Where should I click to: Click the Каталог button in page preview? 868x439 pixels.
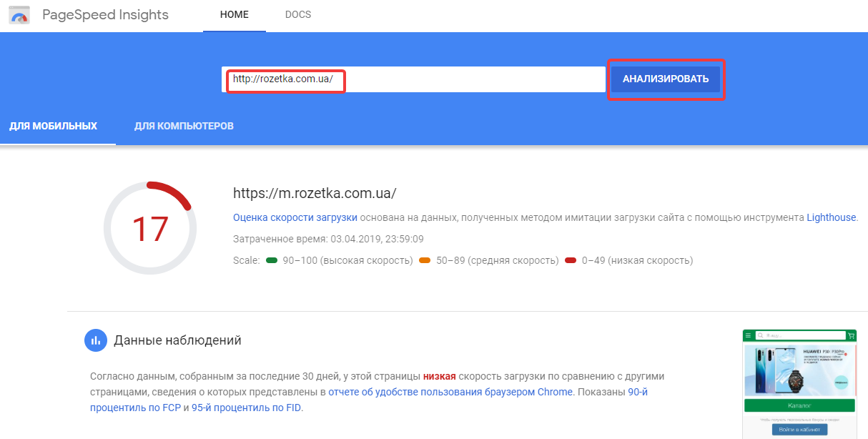click(799, 405)
